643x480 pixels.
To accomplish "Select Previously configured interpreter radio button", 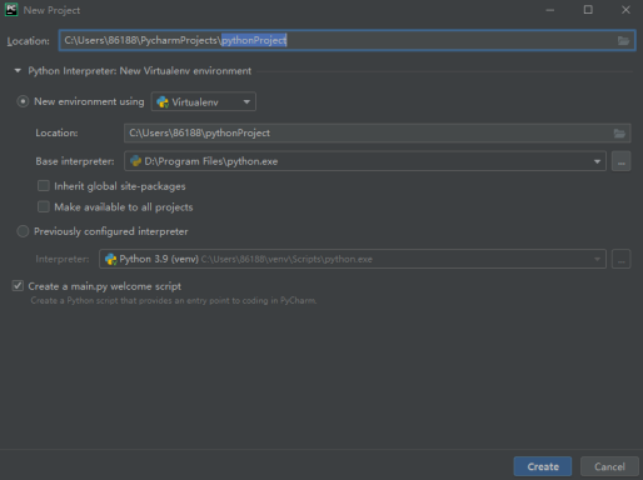I will [23, 231].
